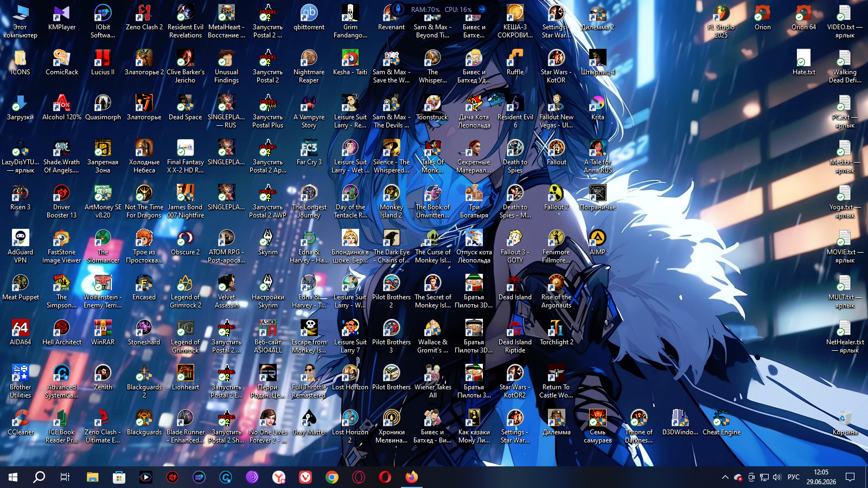Select the Toonstruck desktop icon
Screen dimensions: 868x488
(432, 107)
